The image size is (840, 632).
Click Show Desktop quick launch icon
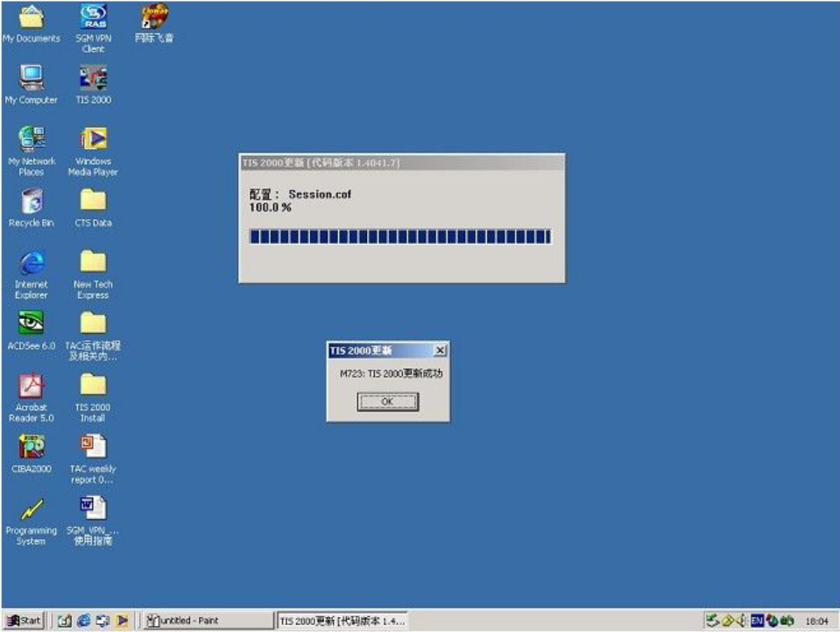coord(65,621)
